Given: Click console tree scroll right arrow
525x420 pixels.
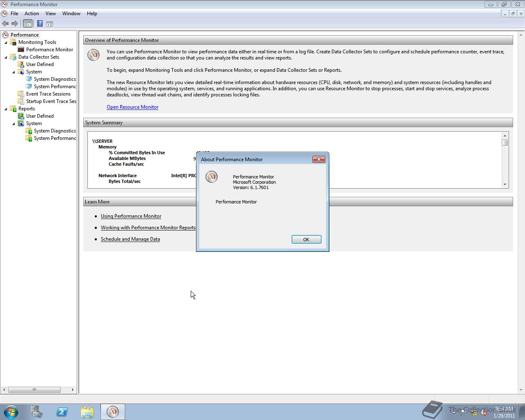Looking at the screenshot, I should (73, 390).
